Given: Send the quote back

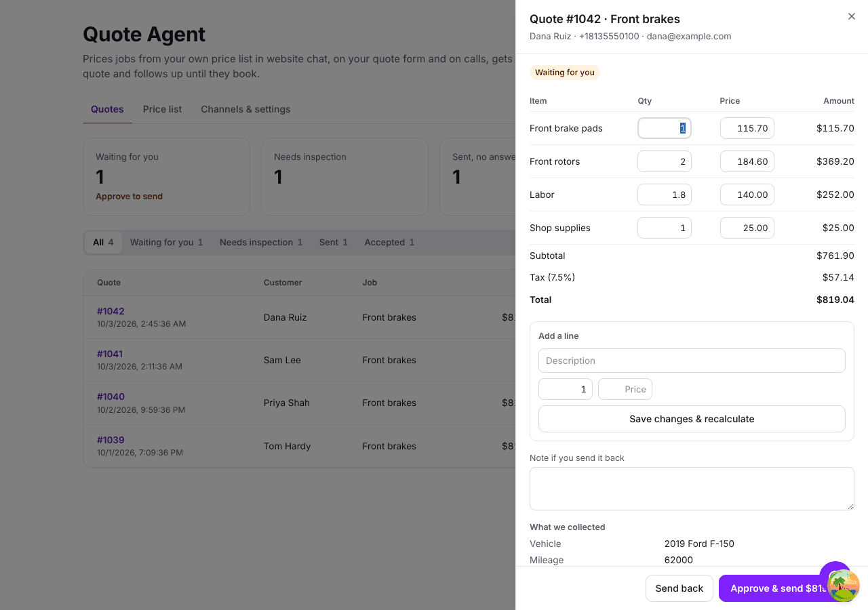Looking at the screenshot, I should (679, 588).
